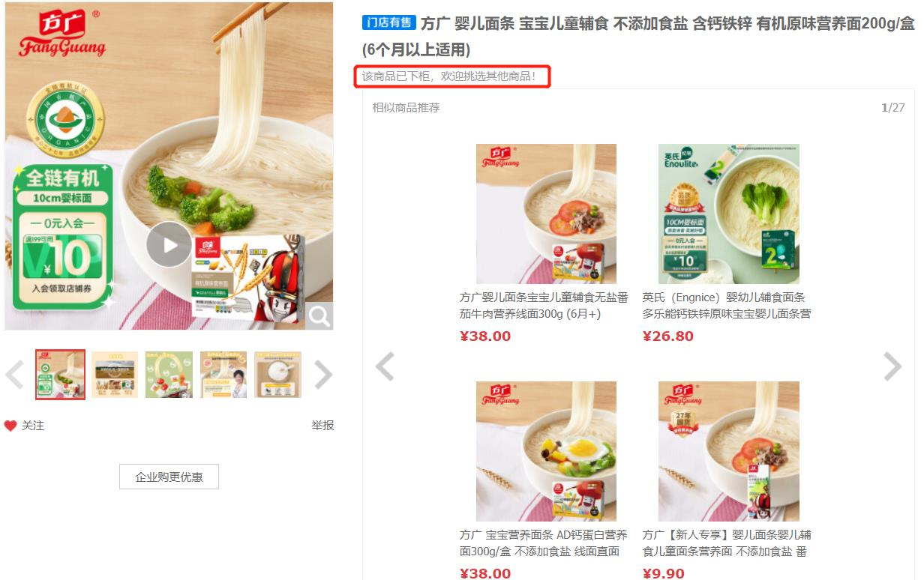The height and width of the screenshot is (580, 924).
Task: Select the fourth thumbnail with a person
Action: pos(223,375)
